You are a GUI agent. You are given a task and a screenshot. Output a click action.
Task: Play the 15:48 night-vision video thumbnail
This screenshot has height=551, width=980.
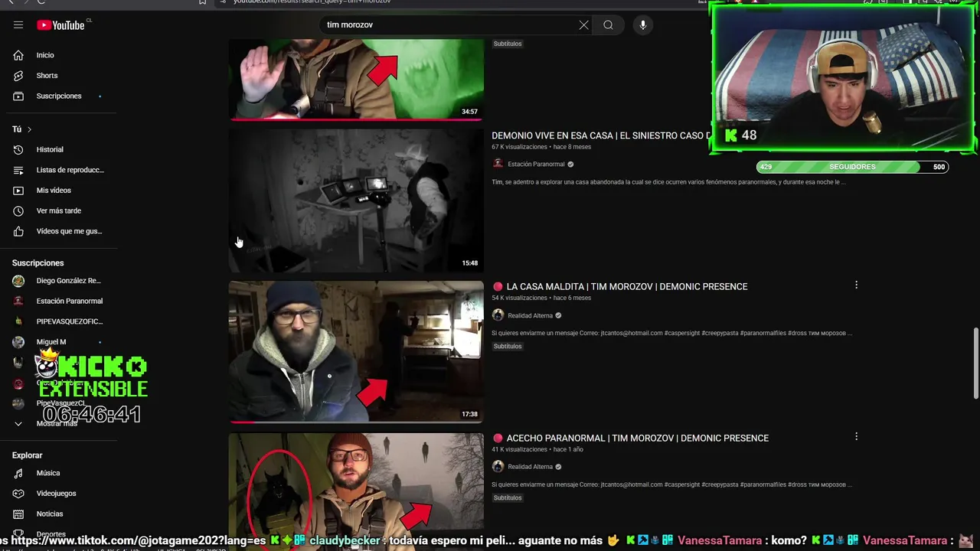[356, 201]
